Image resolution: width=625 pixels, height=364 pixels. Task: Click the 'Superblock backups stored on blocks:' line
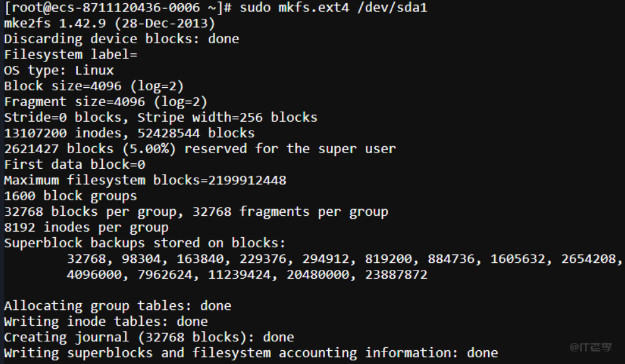click(x=145, y=243)
